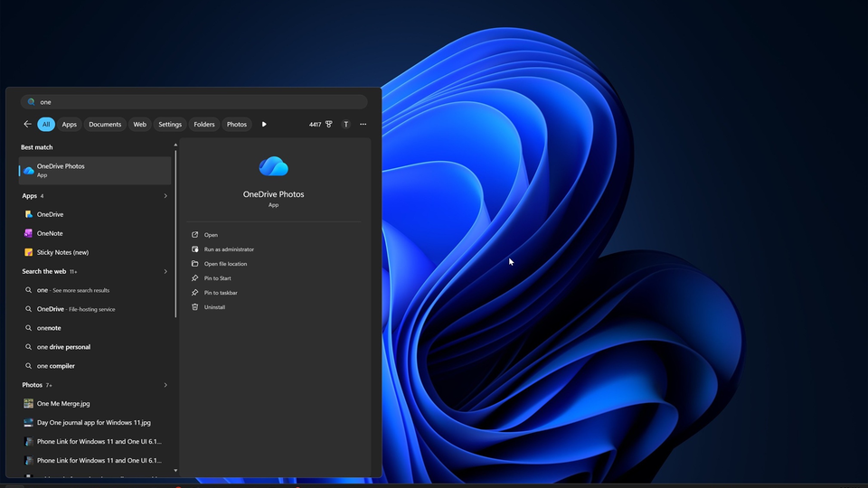This screenshot has height=488, width=868.
Task: Expand the Apps section chevron
Action: (165, 196)
